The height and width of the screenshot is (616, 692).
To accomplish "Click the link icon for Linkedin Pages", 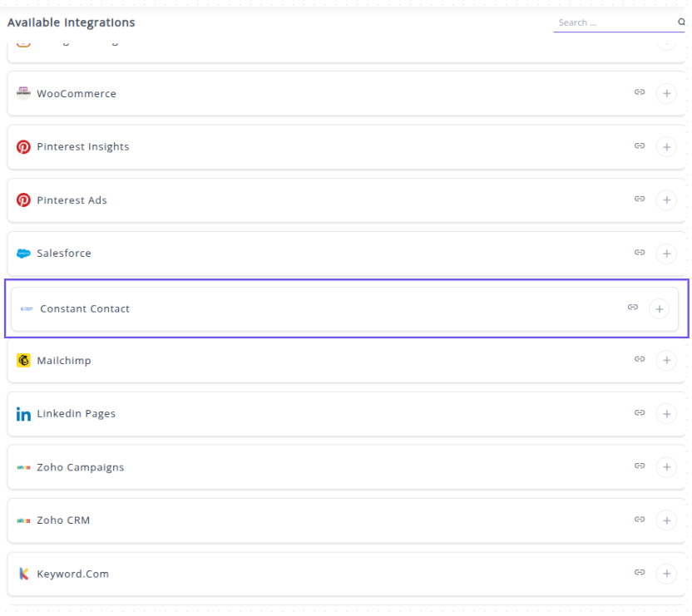I will [640, 413].
